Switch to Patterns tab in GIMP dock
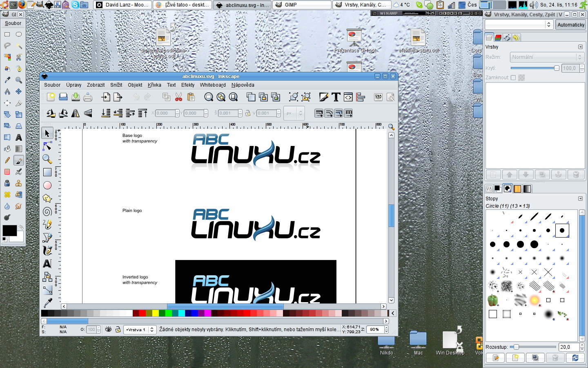Screen dimensions: 588x368 (517, 188)
